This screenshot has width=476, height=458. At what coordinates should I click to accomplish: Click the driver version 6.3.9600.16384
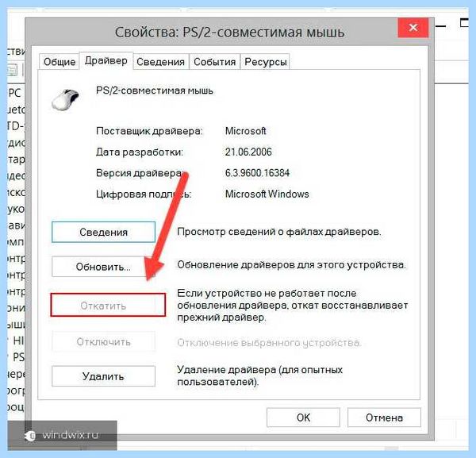[x=257, y=173]
